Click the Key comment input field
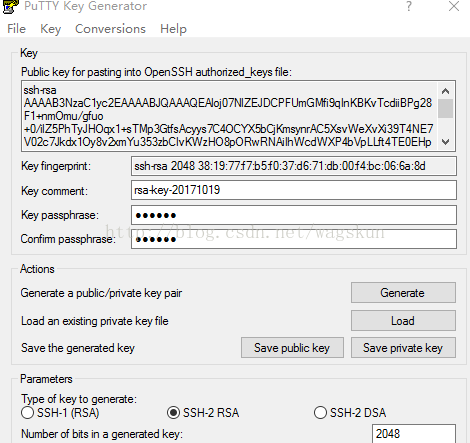The width and height of the screenshot is (470, 443). tap(294, 190)
